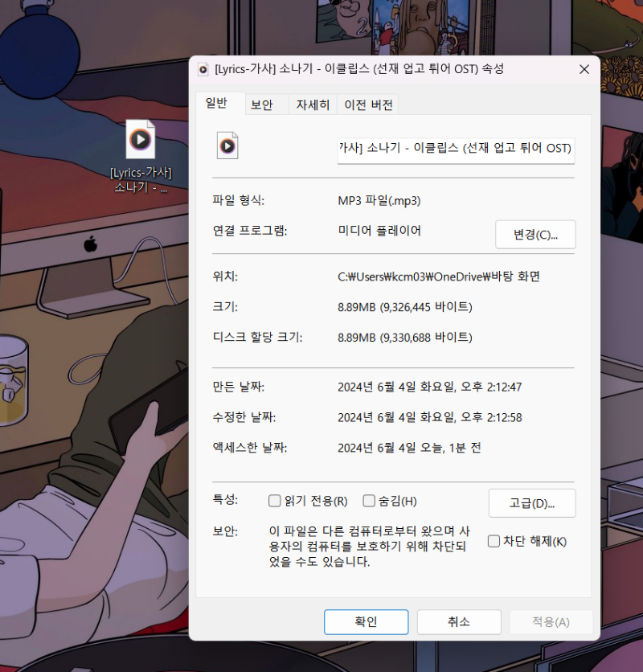
Task: Click the file type value MP3 파일(.mp3)
Action: [x=379, y=201]
